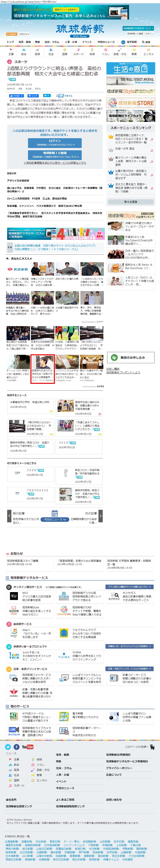Click the 検索 magnifier in the top nav
Viewport: 160px width, 868px height.
coord(146,42)
